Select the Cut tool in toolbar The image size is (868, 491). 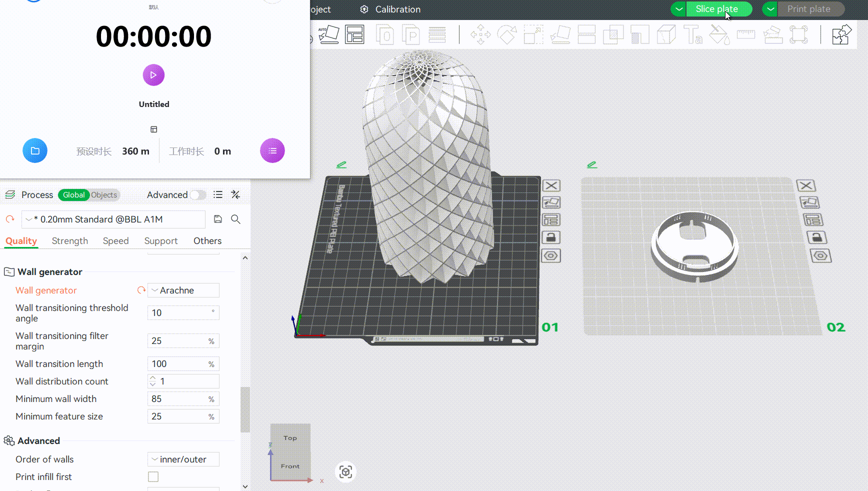pyautogui.click(x=586, y=34)
